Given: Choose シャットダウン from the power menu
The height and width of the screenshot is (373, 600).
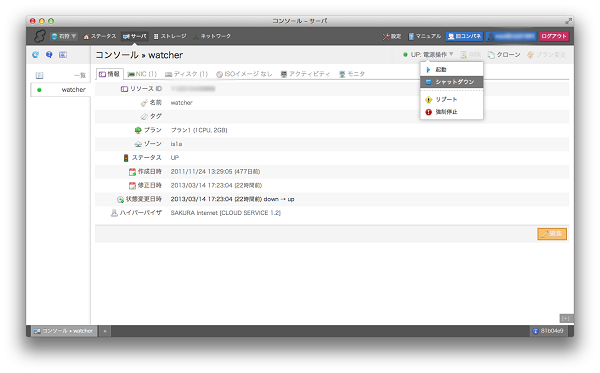Looking at the screenshot, I should pos(452,82).
